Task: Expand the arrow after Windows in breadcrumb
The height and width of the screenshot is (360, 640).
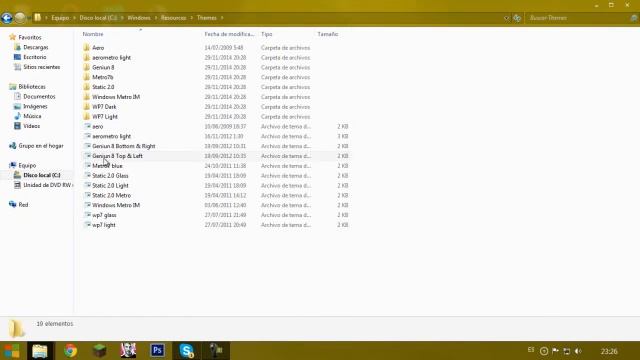Action: click(156, 18)
